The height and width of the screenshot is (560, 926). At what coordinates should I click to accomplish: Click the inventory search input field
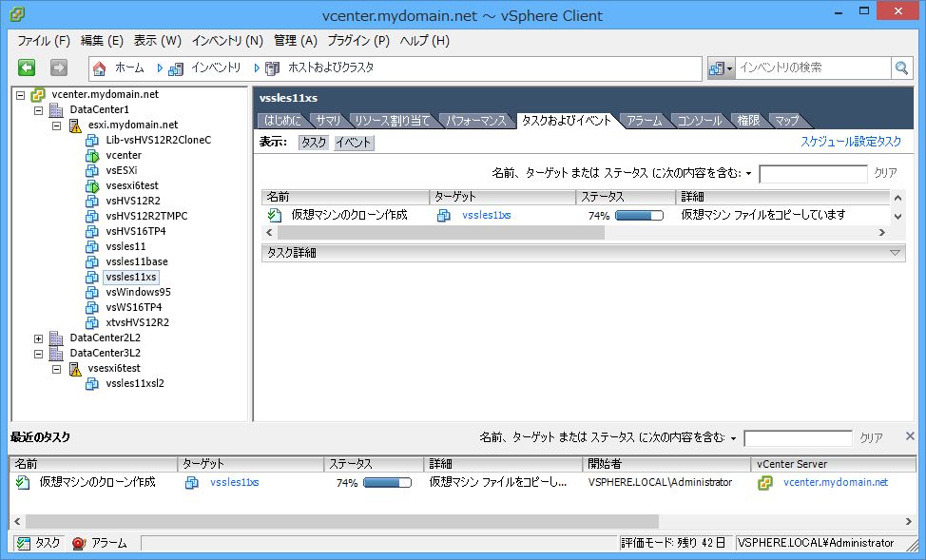(x=813, y=68)
